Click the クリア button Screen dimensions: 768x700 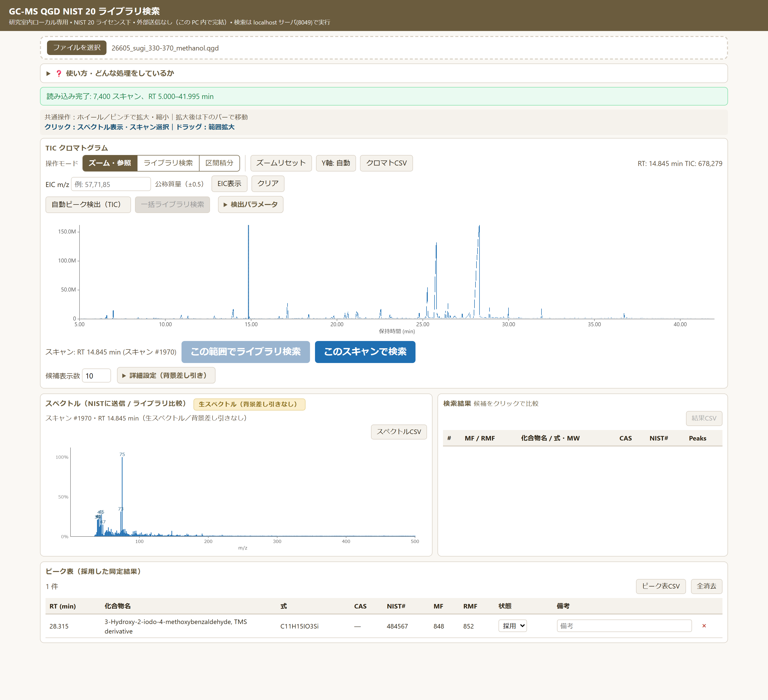[x=268, y=183]
